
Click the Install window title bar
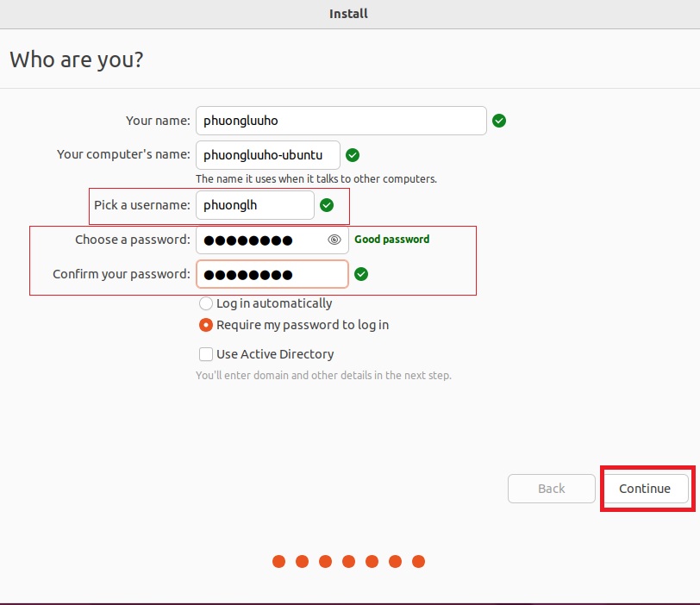coord(348,13)
